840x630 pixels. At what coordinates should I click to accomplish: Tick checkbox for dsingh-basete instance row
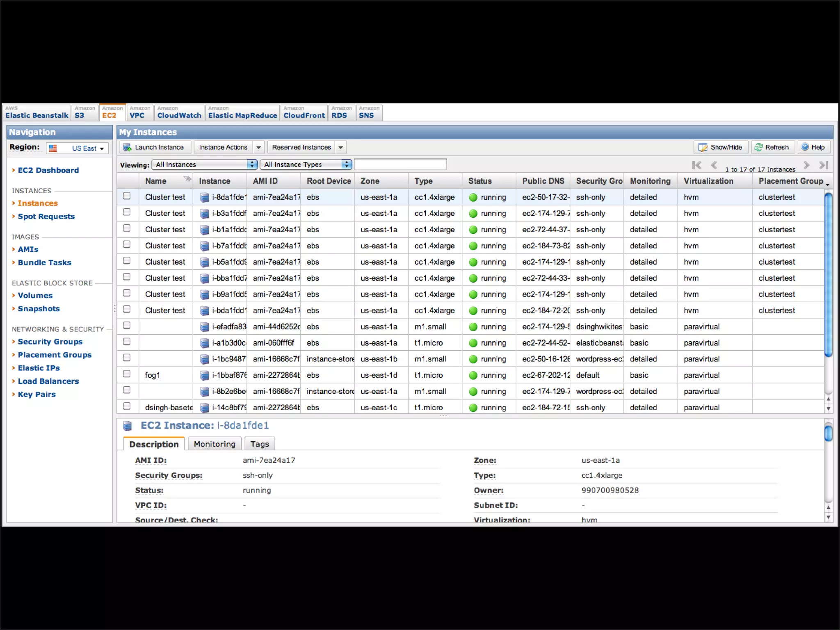(127, 406)
